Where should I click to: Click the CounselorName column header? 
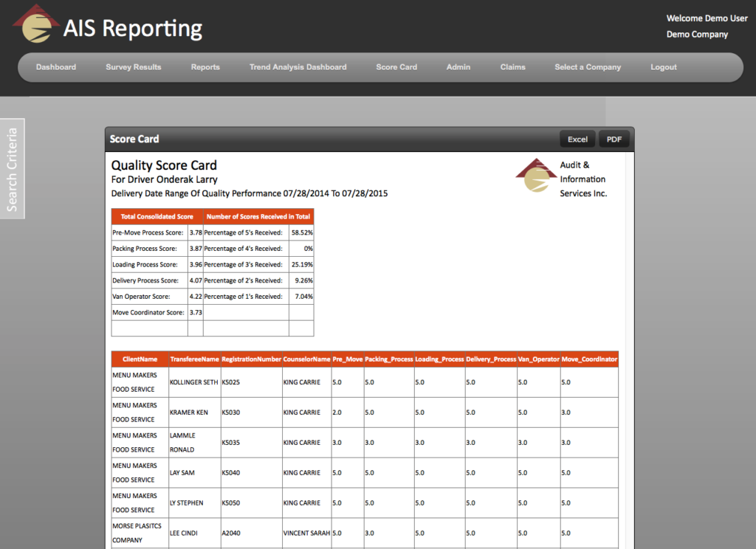[306, 359]
